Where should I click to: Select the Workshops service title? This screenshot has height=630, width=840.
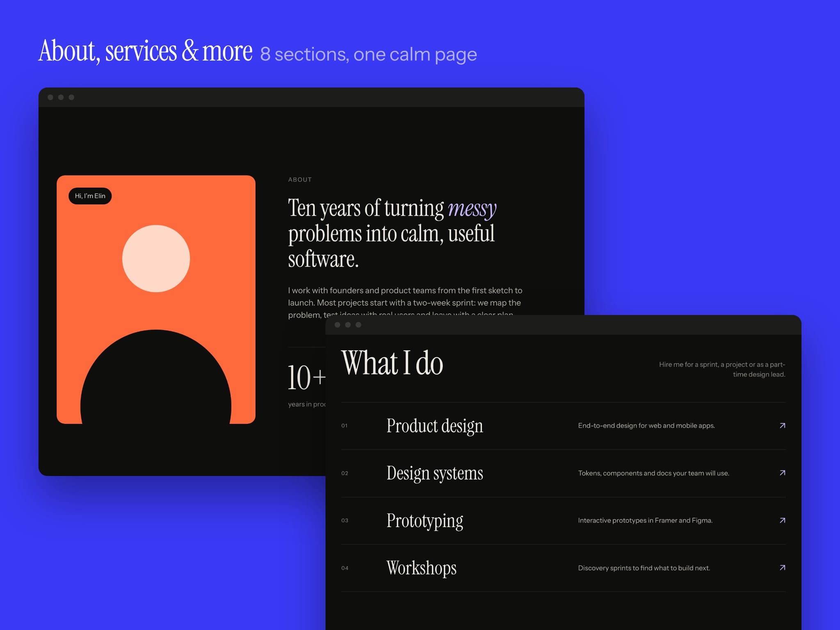click(421, 568)
